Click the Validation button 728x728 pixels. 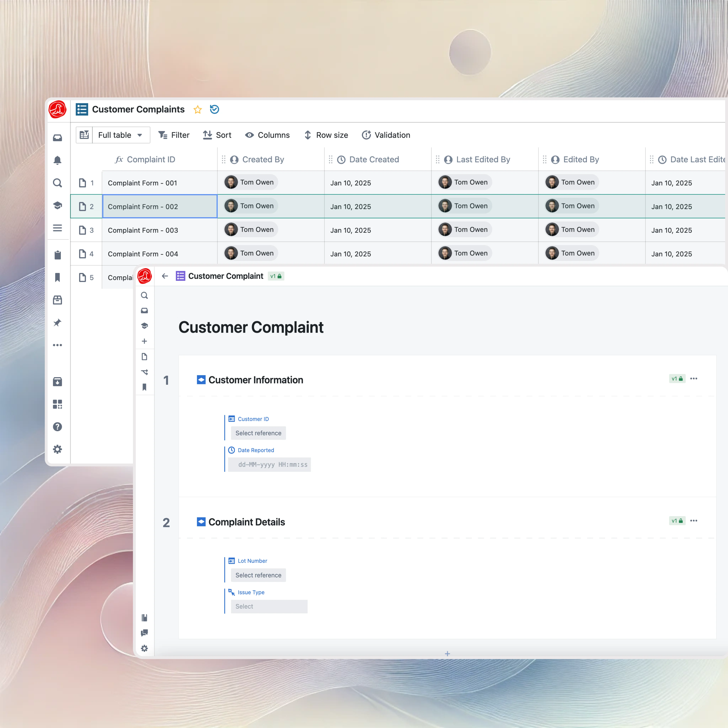pos(386,135)
